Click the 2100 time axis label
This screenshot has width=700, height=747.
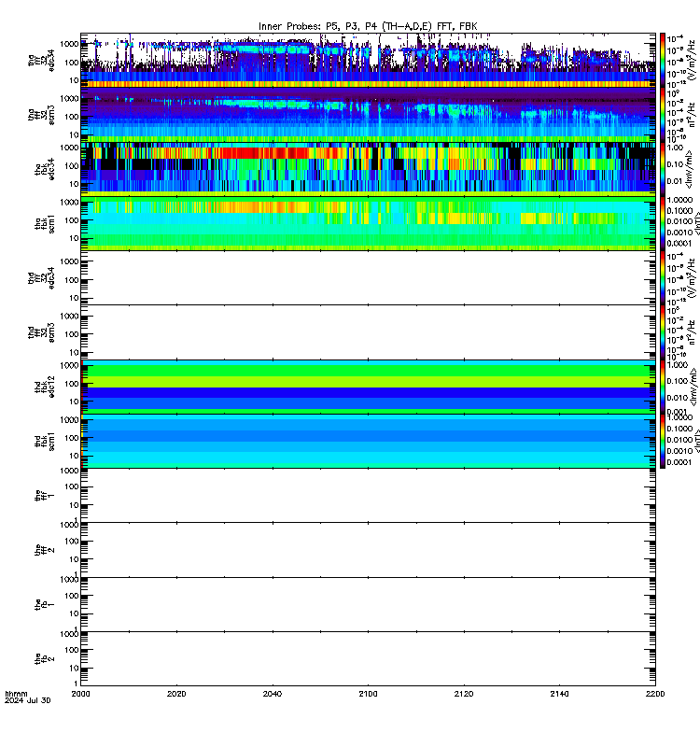(368, 694)
